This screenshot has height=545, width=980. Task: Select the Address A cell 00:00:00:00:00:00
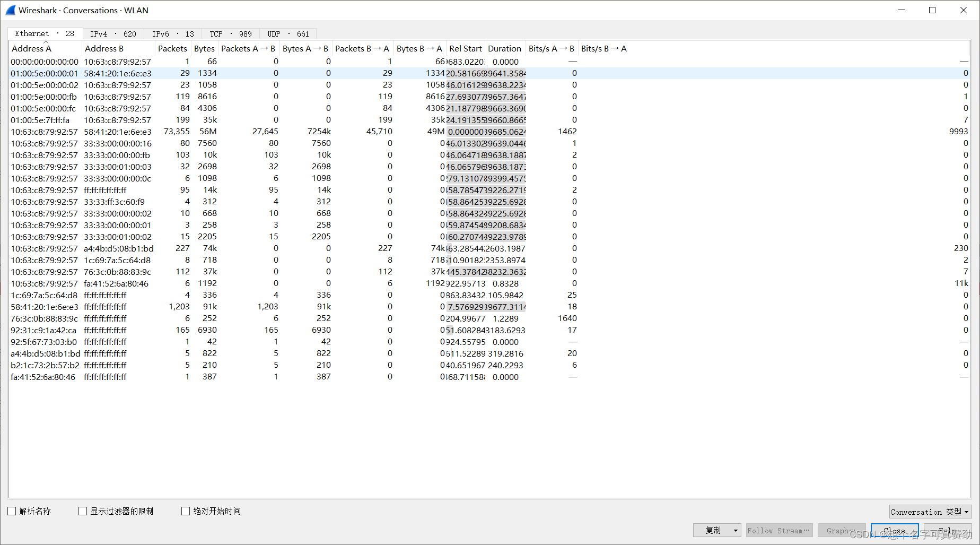click(45, 62)
